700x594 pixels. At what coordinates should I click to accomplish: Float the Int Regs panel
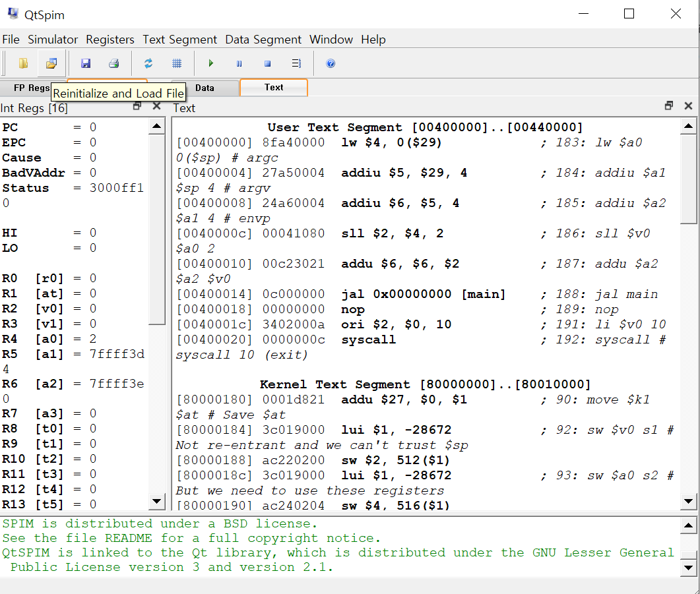click(137, 106)
